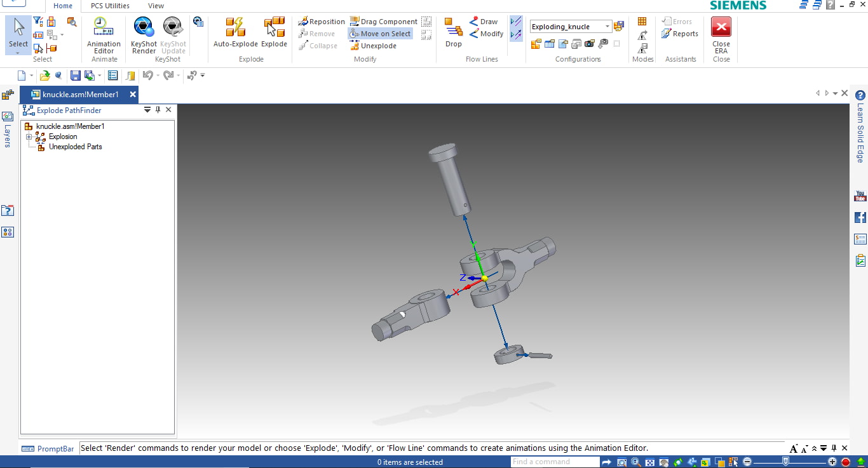868x468 pixels.
Task: Run the Auto-Explode command
Action: (x=235, y=33)
